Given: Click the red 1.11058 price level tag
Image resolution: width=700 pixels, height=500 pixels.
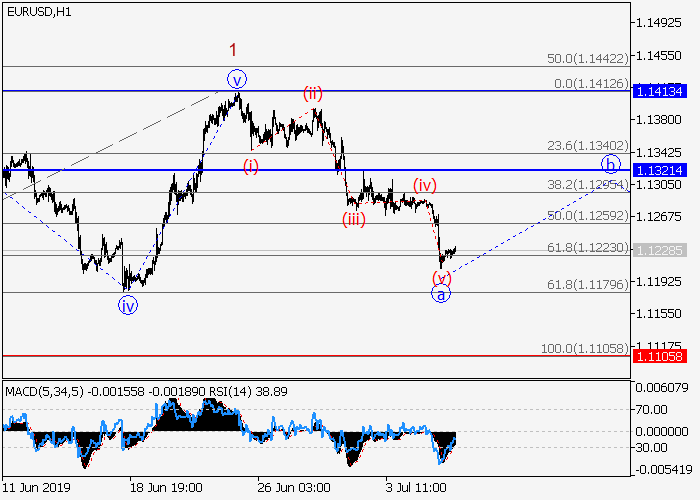Looking at the screenshot, I should click(659, 356).
